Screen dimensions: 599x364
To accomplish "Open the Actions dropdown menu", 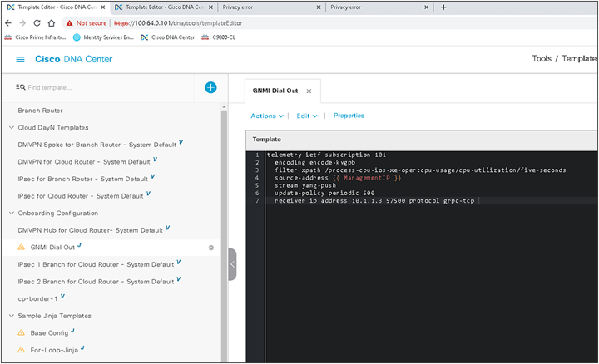I will pyautogui.click(x=267, y=116).
